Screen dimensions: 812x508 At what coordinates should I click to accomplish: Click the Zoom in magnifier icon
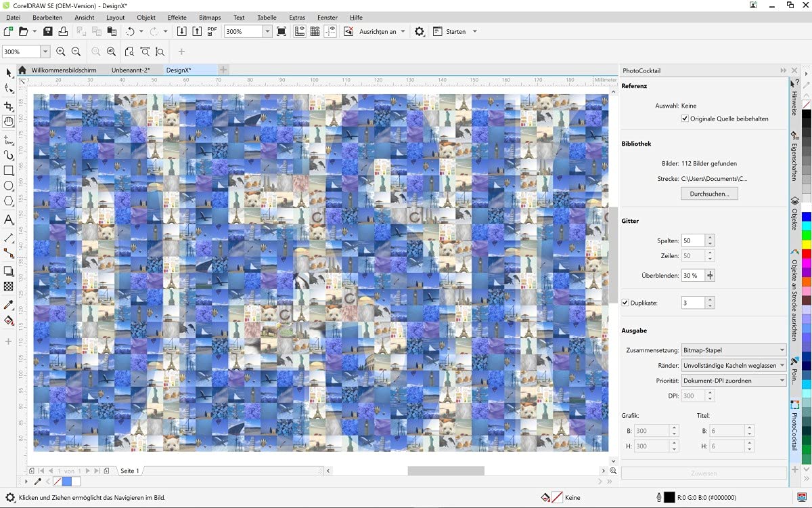point(61,51)
